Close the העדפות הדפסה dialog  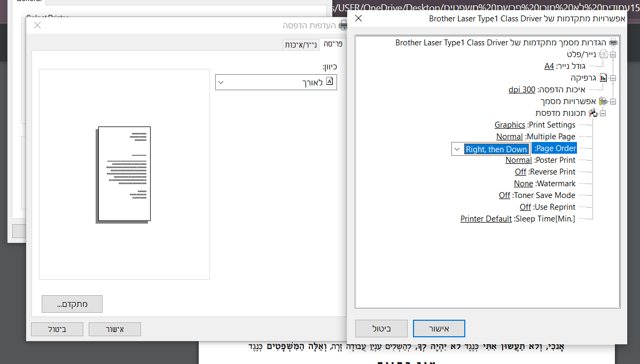37,25
